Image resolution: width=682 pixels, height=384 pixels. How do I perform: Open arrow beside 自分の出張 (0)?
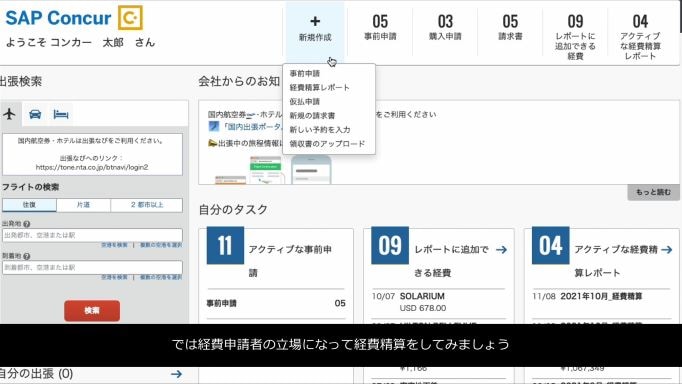(x=176, y=374)
